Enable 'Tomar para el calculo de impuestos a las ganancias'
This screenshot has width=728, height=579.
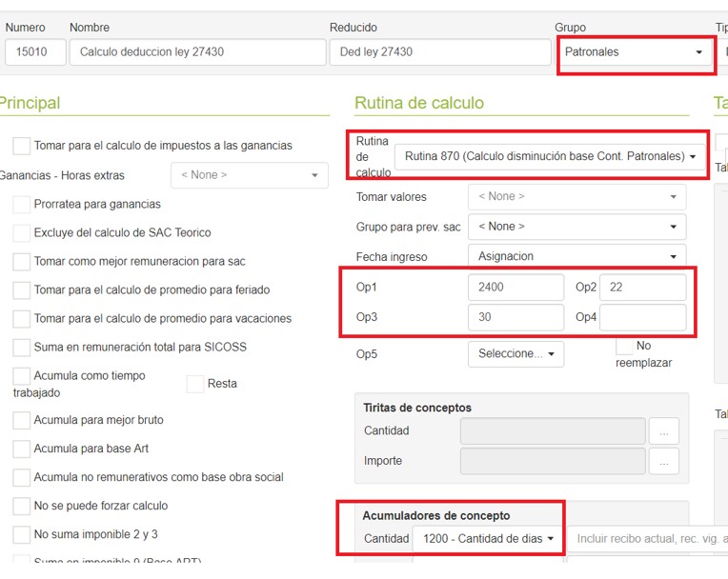[x=21, y=146]
